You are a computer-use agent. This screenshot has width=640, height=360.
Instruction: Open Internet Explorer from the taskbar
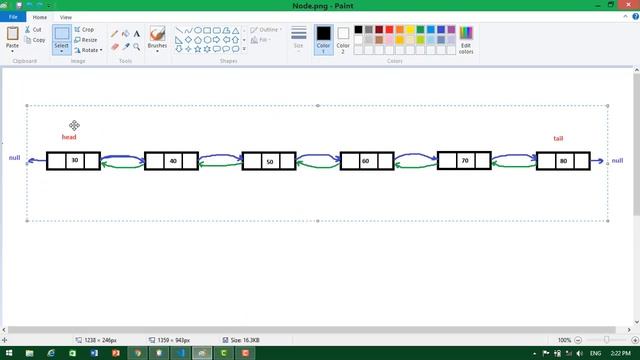[x=51, y=353]
